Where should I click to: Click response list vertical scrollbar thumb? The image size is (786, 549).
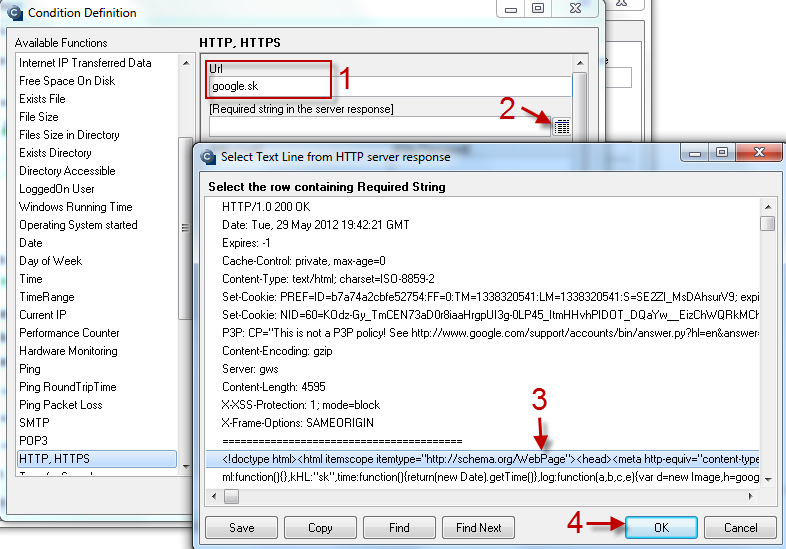point(767,223)
